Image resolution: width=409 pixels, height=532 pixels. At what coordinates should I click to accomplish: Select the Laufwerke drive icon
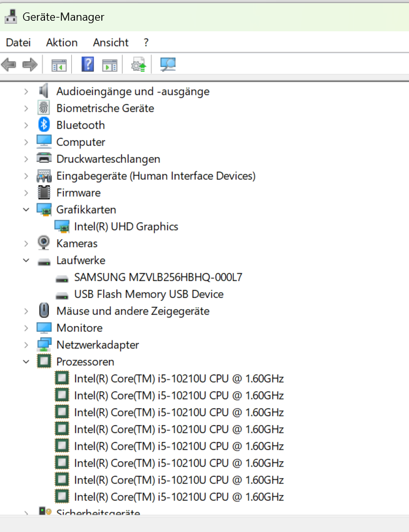click(x=44, y=262)
